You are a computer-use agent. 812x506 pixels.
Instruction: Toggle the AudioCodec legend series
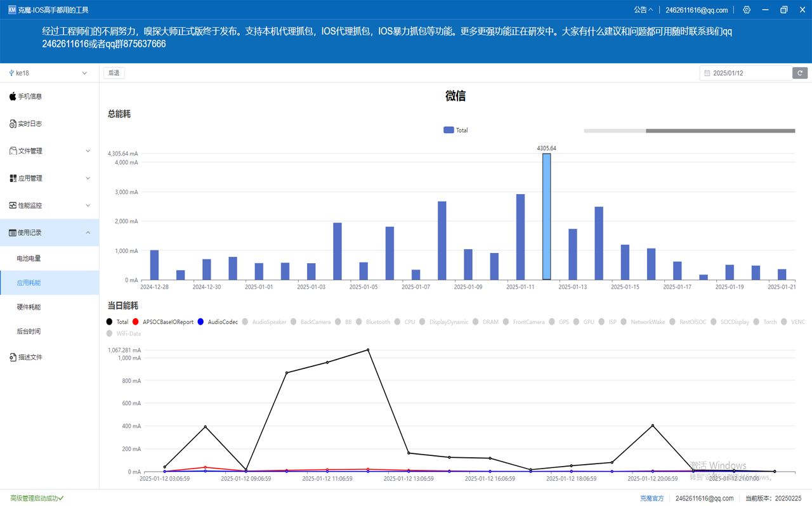pyautogui.click(x=218, y=322)
